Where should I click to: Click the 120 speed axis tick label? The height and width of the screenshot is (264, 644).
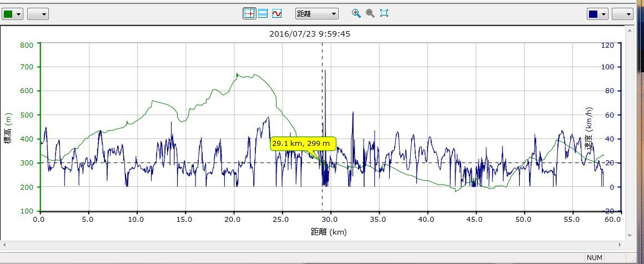point(608,45)
